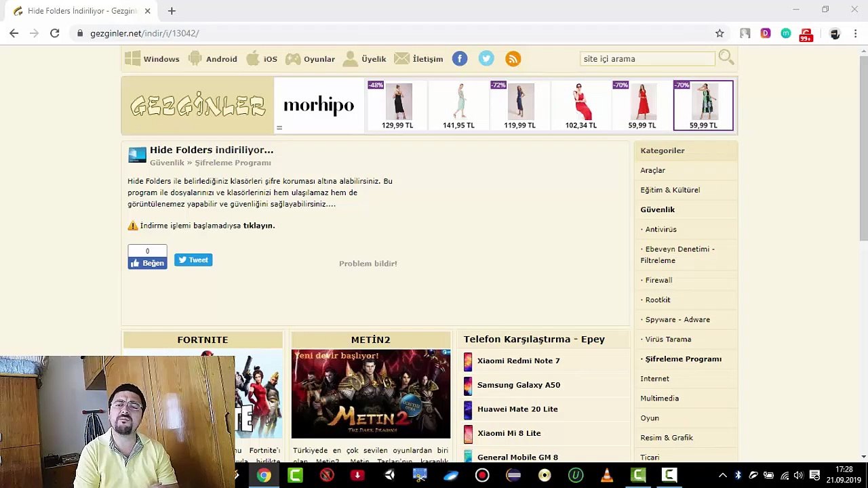This screenshot has height=488, width=868.
Task: Open the Facebook icon in site header
Action: (x=460, y=59)
